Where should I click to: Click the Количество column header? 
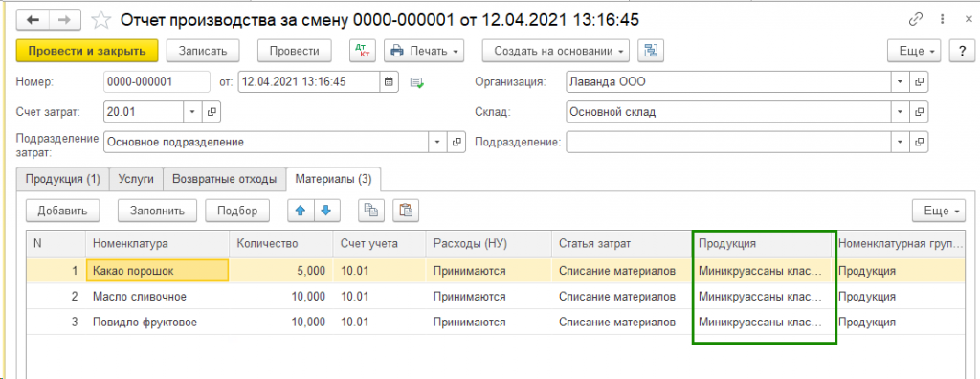280,244
